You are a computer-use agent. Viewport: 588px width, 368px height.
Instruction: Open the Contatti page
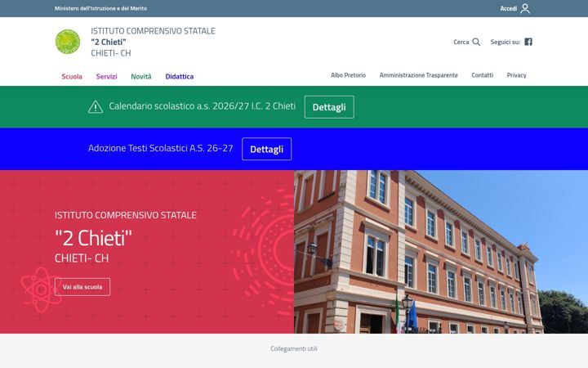[x=483, y=75]
